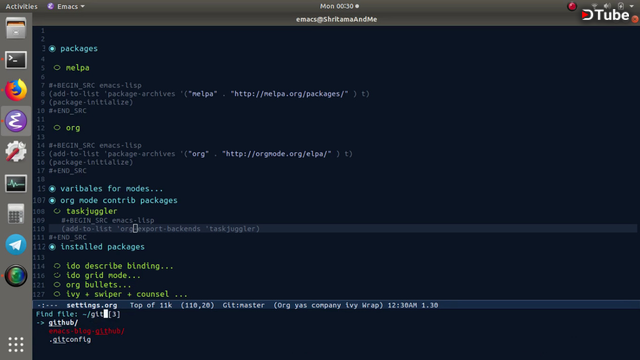This screenshot has width=640, height=360.
Task: Select 'github/' completion candidate
Action: coord(63,322)
